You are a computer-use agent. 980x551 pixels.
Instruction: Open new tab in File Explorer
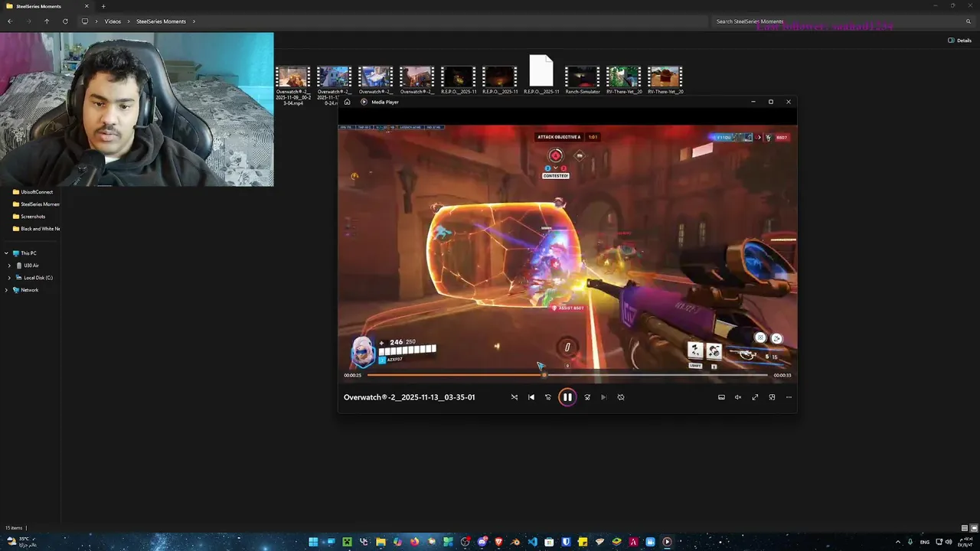point(103,6)
